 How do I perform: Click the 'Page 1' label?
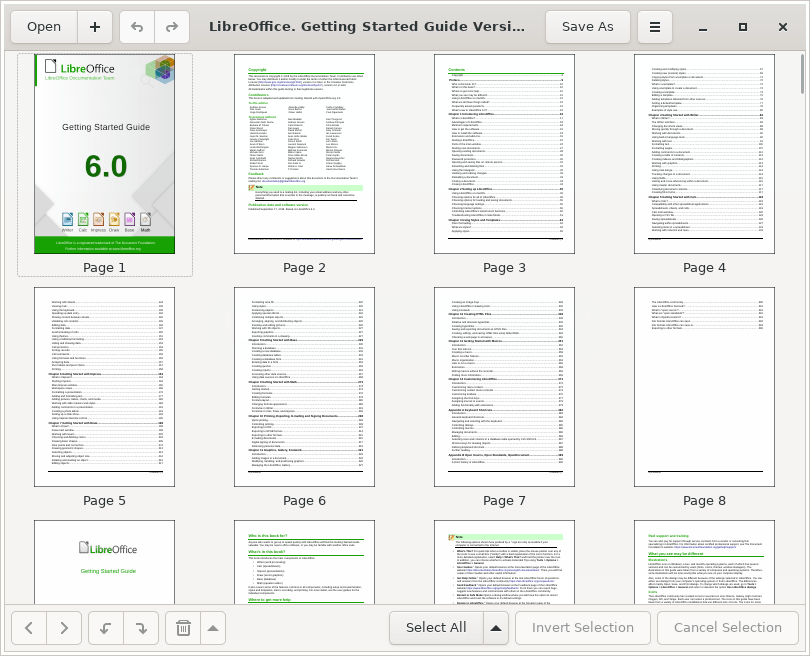tap(104, 268)
